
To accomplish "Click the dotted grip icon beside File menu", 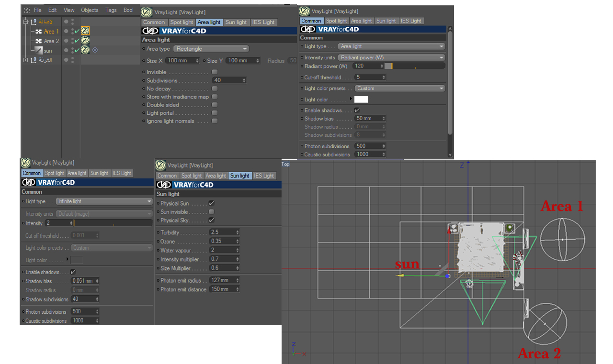I will coord(27,10).
